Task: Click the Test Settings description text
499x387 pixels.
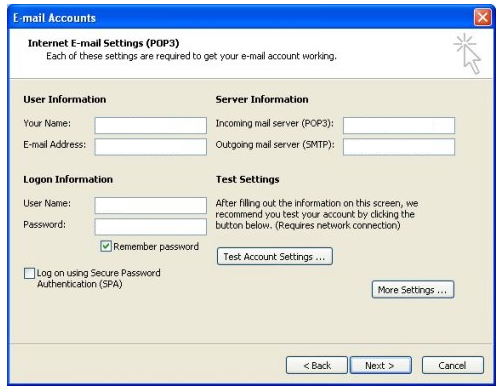Action: tap(317, 214)
